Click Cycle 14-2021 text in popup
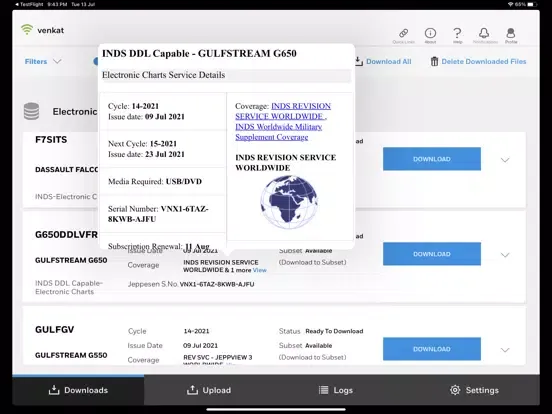 (x=133, y=106)
